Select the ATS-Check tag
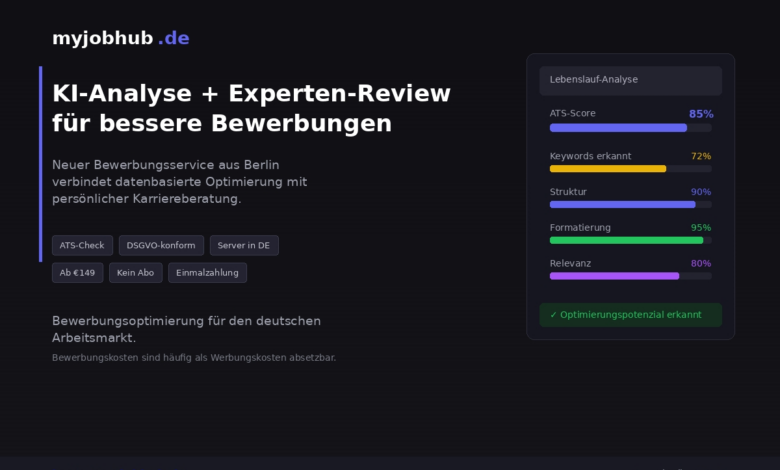 pyautogui.click(x=82, y=245)
